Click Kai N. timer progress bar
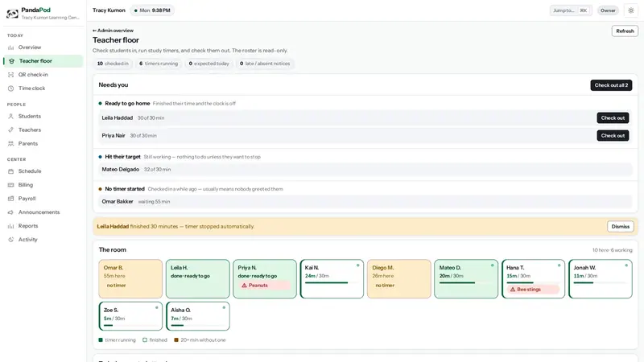 (x=332, y=283)
